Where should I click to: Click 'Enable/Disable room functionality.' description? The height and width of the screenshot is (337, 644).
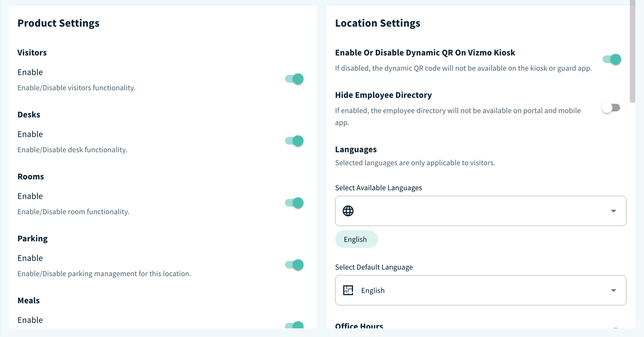(x=73, y=212)
